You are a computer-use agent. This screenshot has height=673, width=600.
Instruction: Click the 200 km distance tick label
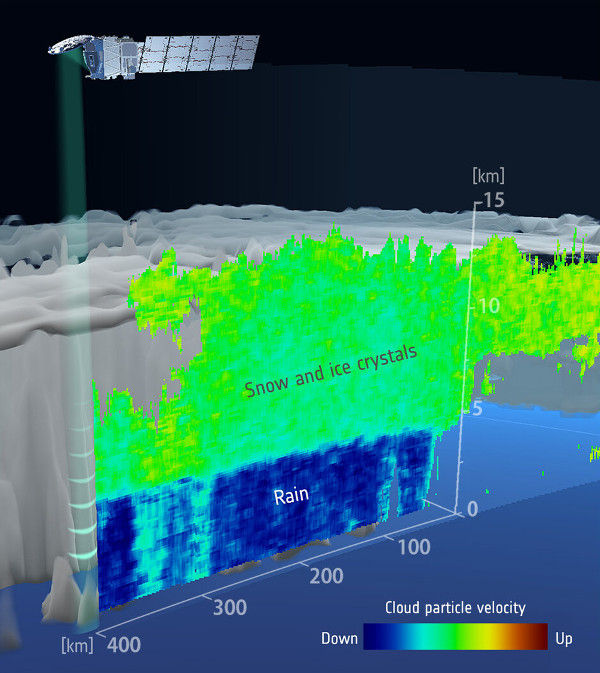coord(327,576)
